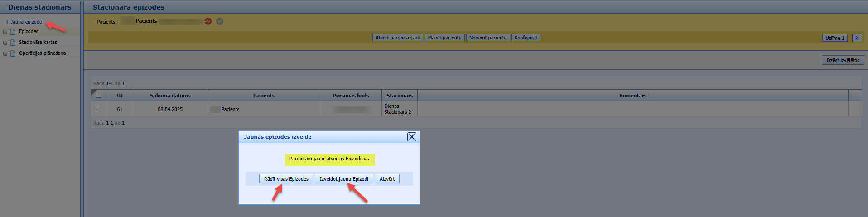Image resolution: width=868 pixels, height=217 pixels.
Task: Click the gray checkmark icon beside patient
Action: [220, 21]
